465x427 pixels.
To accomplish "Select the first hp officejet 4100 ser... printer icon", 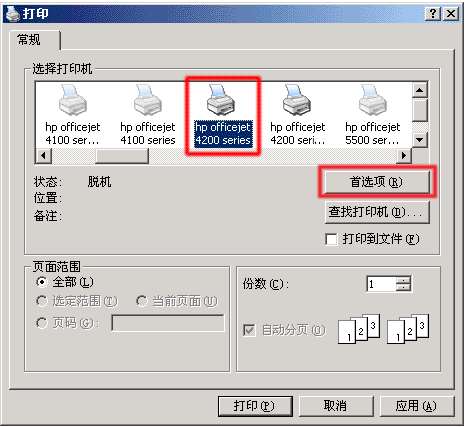I will pos(73,99).
